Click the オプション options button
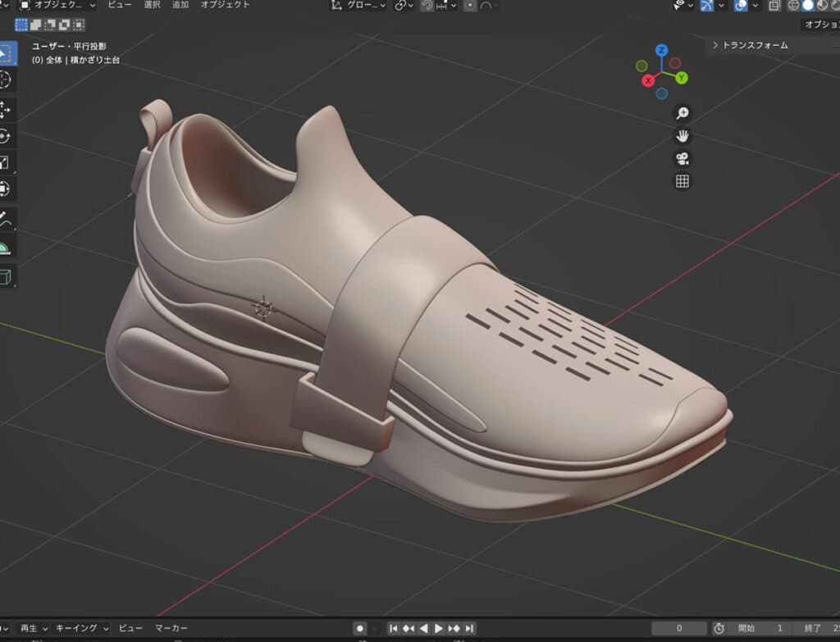The height and width of the screenshot is (642, 840). pyautogui.click(x=820, y=25)
